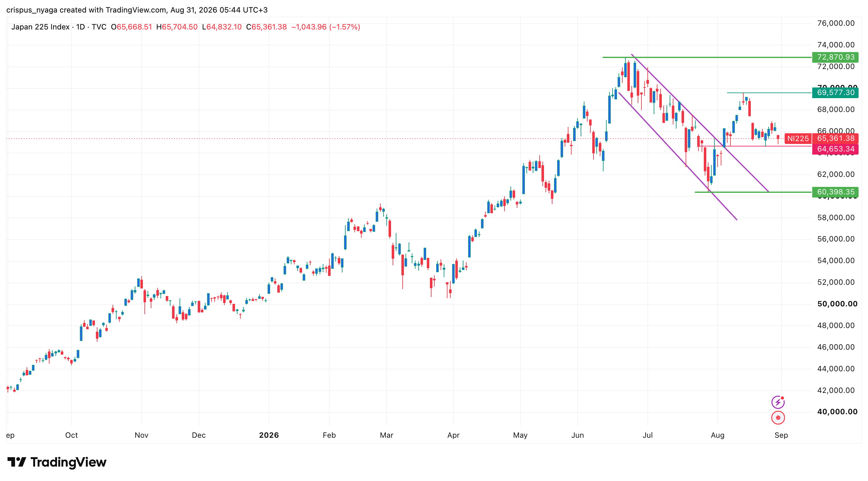Image resolution: width=868 pixels, height=481 pixels.
Task: Click the 46,000.00 price axis label
Action: tap(836, 347)
